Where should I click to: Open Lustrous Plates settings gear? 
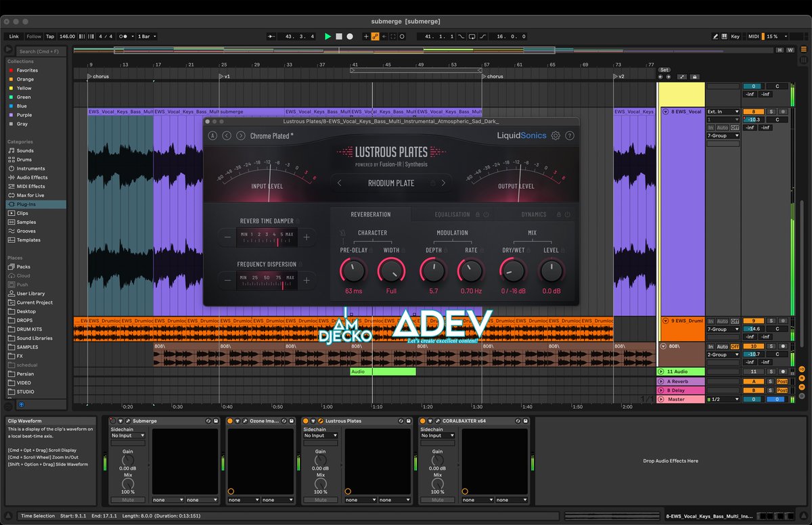pos(556,135)
